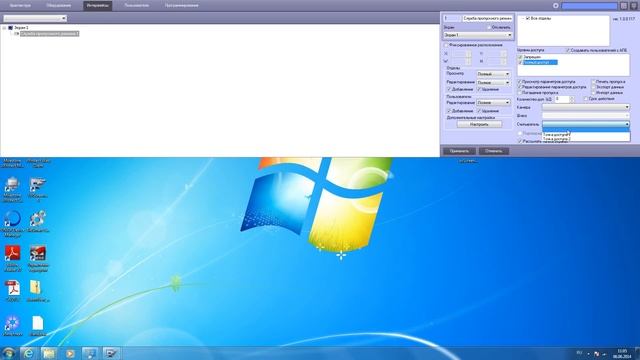This screenshot has width=640, height=360.
Task: Select the Экран 1 tree item
Action: [21, 28]
